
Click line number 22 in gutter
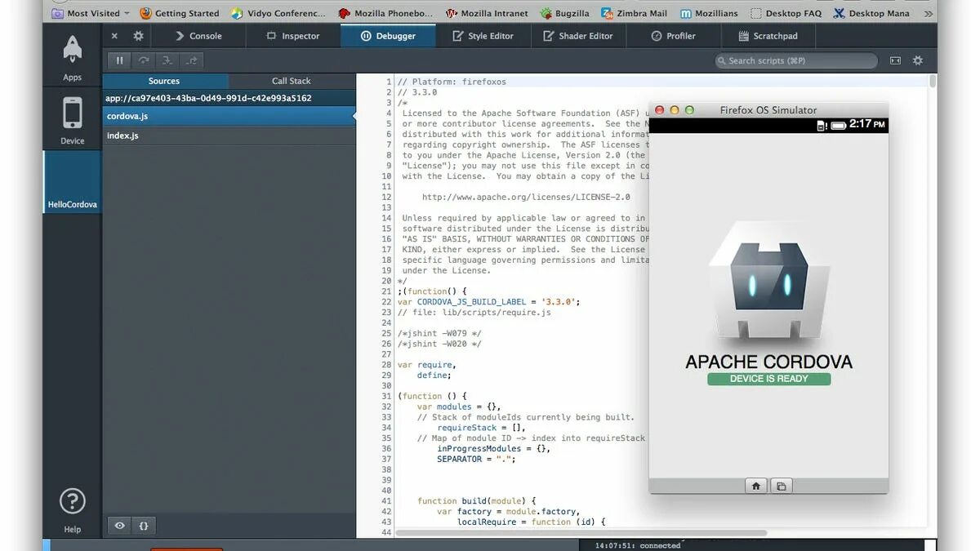pyautogui.click(x=387, y=301)
